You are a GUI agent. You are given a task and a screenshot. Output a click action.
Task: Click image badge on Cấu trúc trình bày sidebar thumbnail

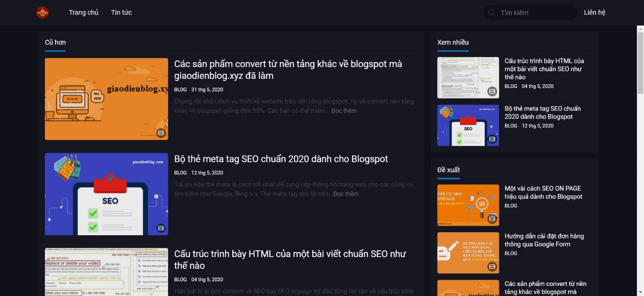pos(492,91)
